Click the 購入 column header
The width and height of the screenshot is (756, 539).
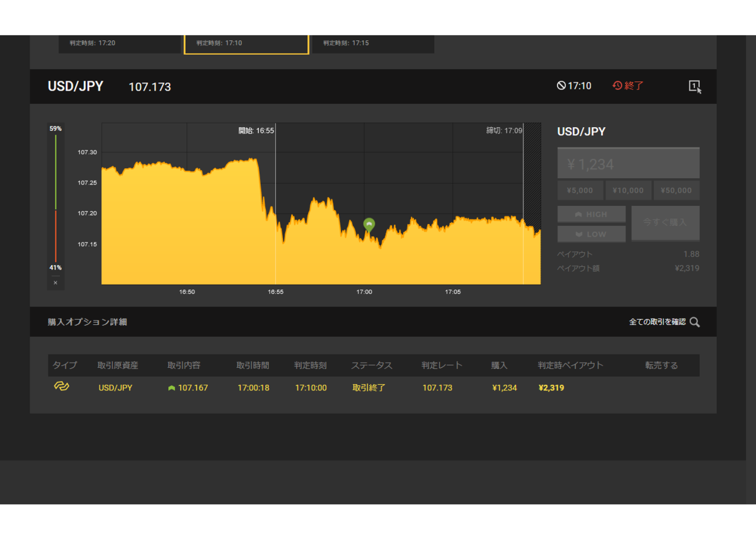[499, 365]
